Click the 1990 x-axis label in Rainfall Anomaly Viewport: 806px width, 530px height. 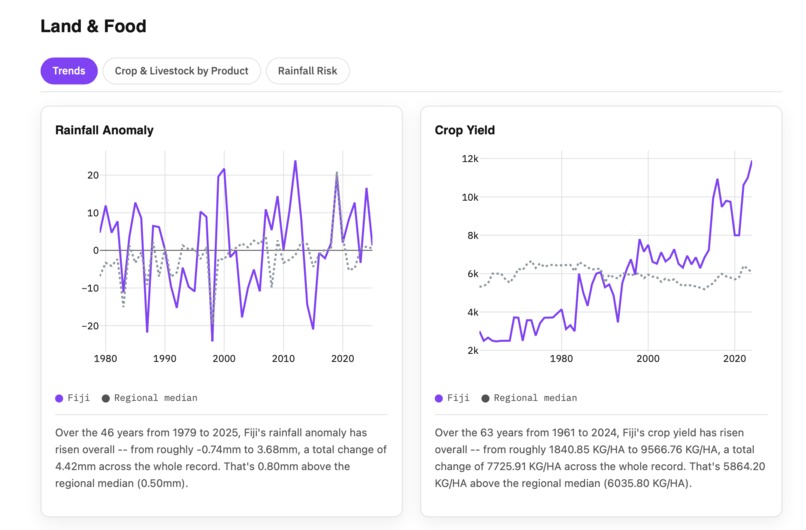coord(164,358)
